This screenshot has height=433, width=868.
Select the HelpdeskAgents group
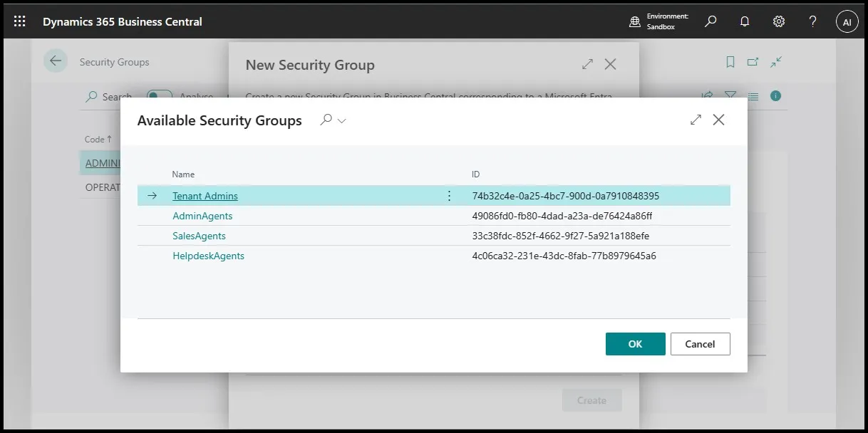pos(208,256)
